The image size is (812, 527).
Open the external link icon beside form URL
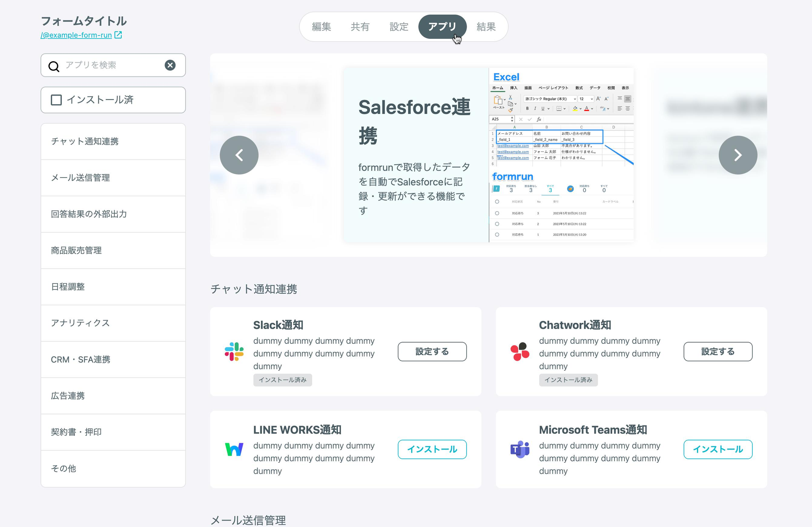click(118, 35)
